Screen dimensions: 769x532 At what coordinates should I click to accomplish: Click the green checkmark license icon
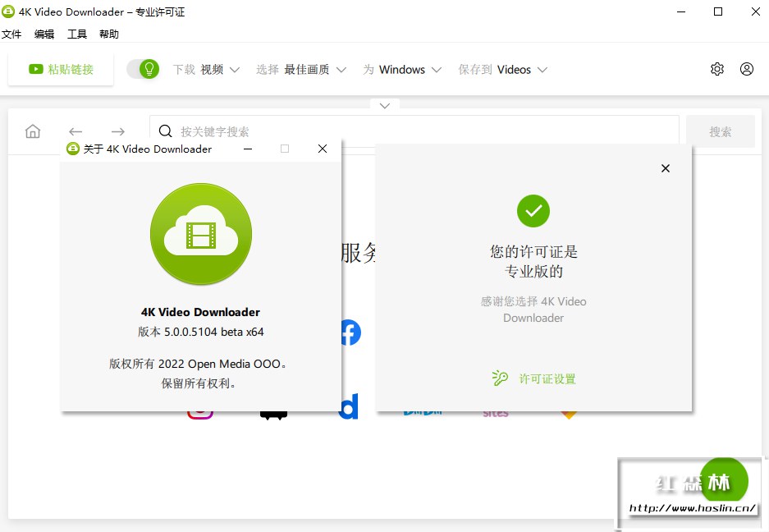[533, 211]
